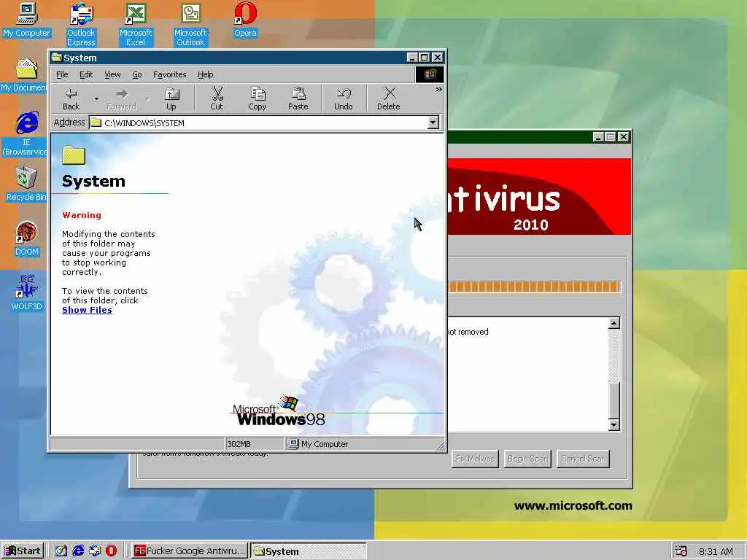Screen dimensions: 747x560
Task: Click the Cut toolbar button
Action: (x=217, y=99)
